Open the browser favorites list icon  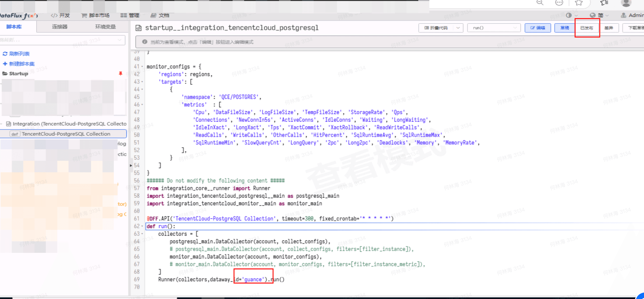click(x=604, y=3)
